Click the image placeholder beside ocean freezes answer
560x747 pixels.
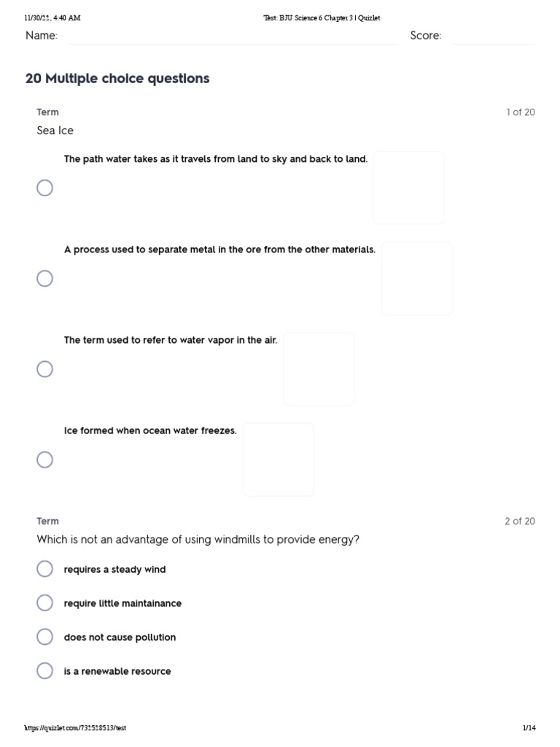pos(278,460)
